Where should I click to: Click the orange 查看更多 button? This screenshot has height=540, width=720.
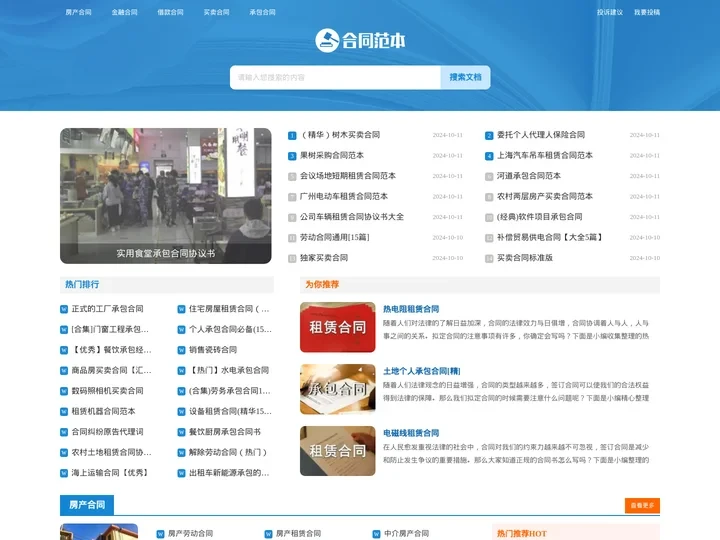(641, 505)
